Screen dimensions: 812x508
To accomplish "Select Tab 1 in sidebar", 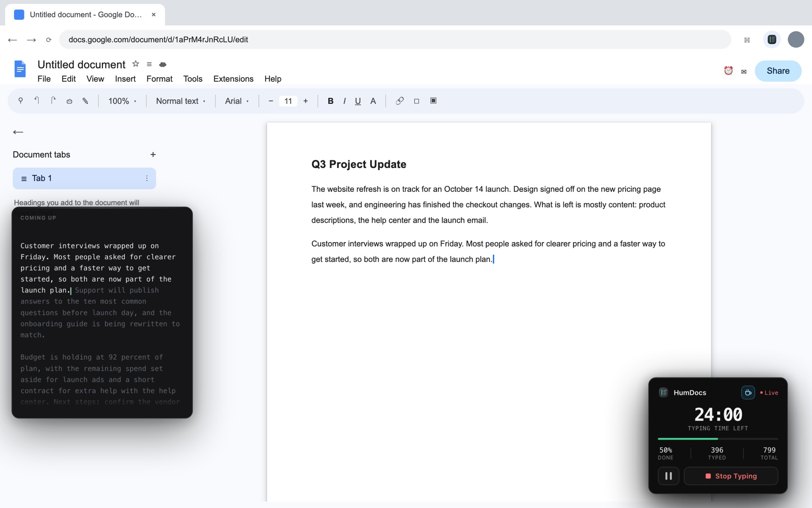I will click(84, 178).
